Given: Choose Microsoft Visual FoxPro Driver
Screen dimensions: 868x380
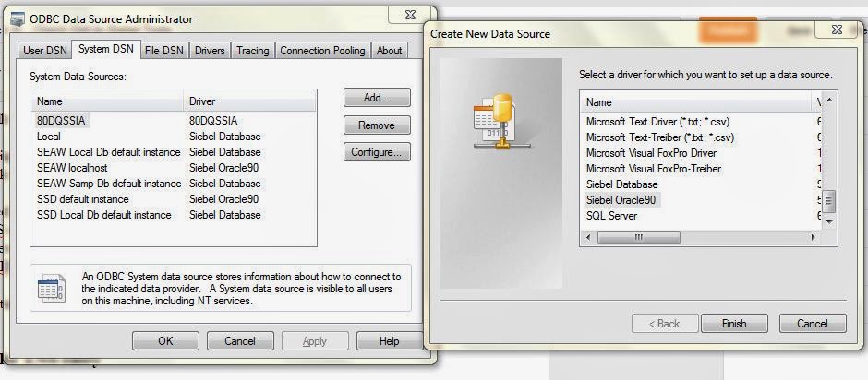Looking at the screenshot, I should point(651,153).
